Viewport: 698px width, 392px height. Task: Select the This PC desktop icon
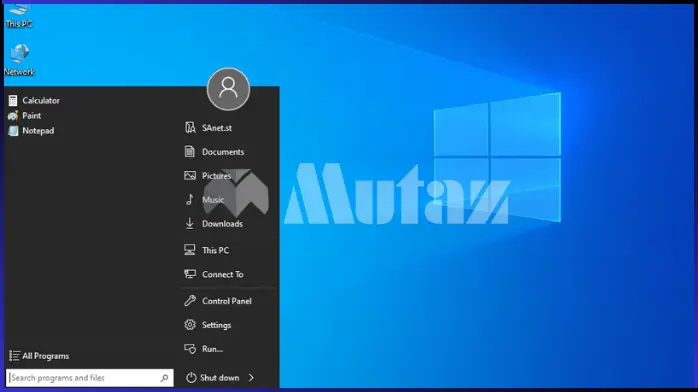[19, 17]
